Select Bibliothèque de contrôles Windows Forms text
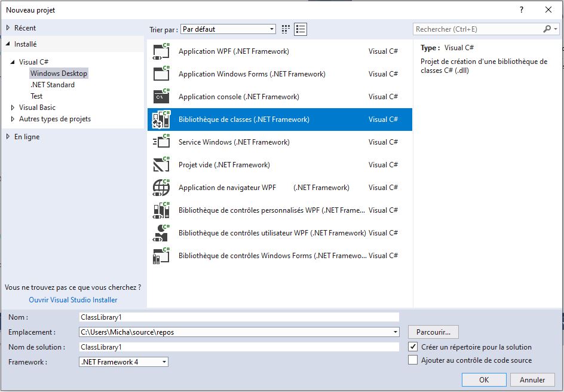 point(272,256)
